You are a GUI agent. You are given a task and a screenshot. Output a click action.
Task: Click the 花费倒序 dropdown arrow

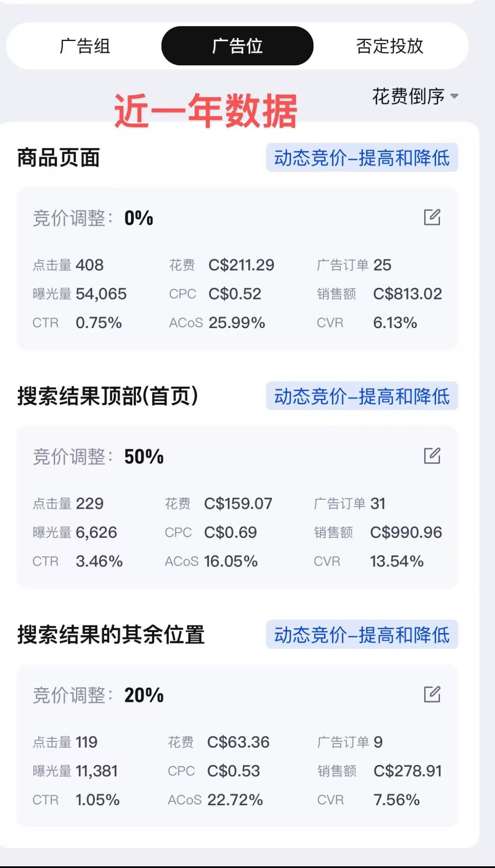454,97
